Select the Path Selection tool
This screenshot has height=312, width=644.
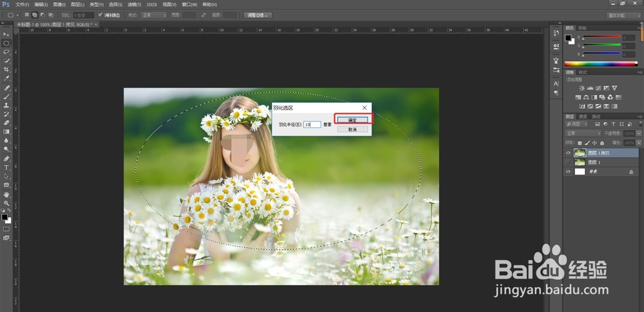coord(6,176)
